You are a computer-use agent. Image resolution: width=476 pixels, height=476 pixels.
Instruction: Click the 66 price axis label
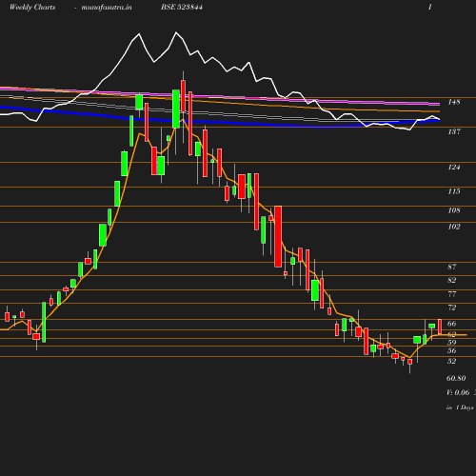coord(452,324)
